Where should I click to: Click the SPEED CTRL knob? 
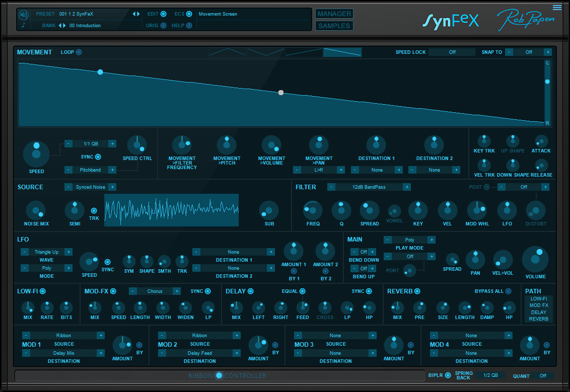pyautogui.click(x=137, y=145)
